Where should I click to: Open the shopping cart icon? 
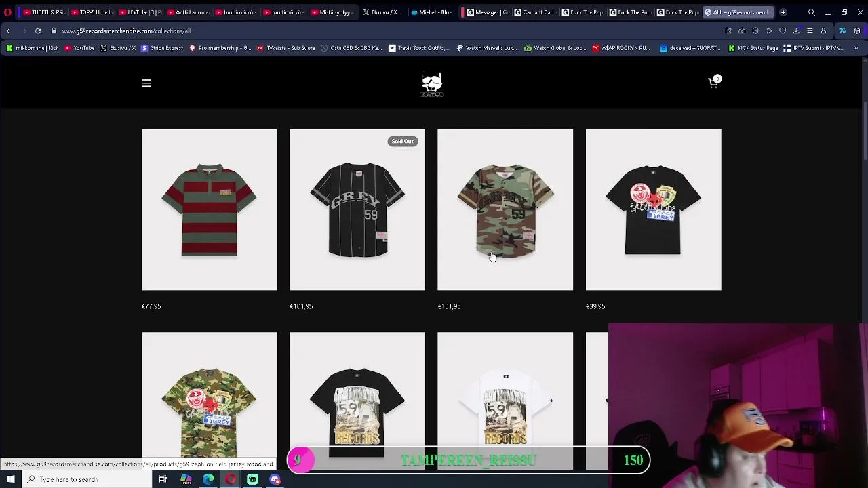[713, 82]
